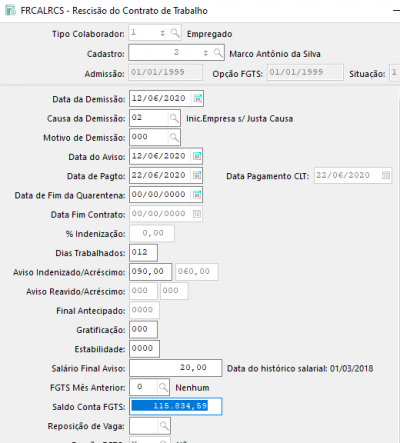Click the FRCALRCS window title icon
The height and width of the screenshot is (443, 400).
10,10
